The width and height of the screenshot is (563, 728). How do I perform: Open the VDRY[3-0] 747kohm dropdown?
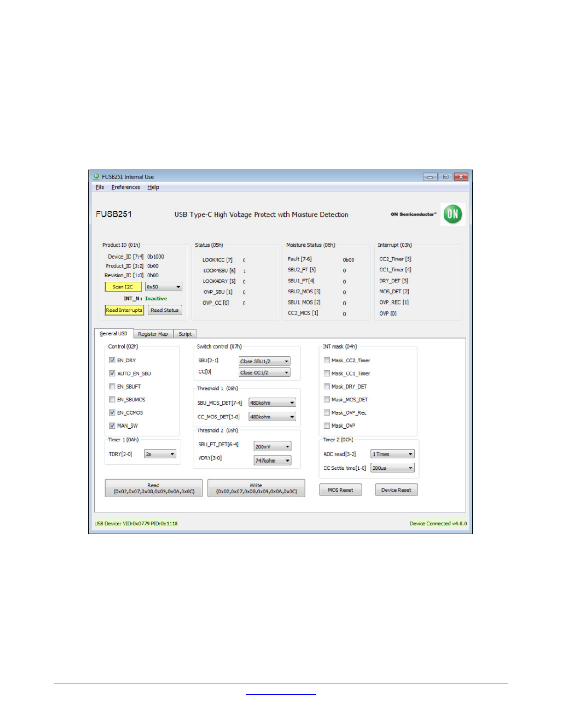click(273, 461)
